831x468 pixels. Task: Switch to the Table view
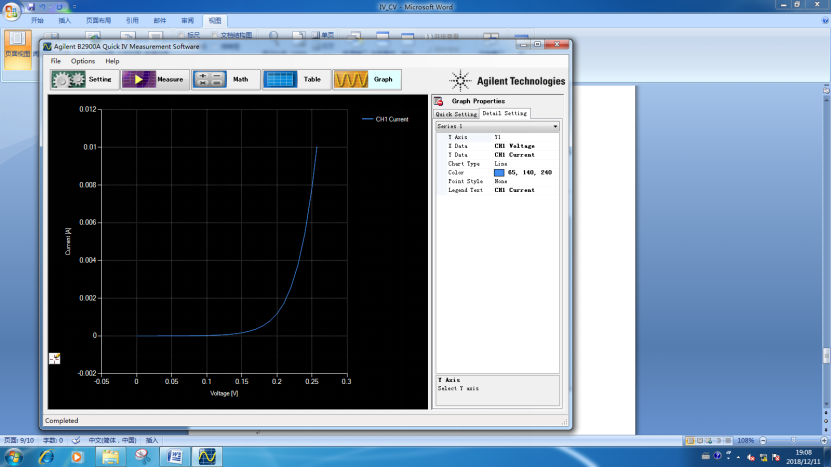296,80
